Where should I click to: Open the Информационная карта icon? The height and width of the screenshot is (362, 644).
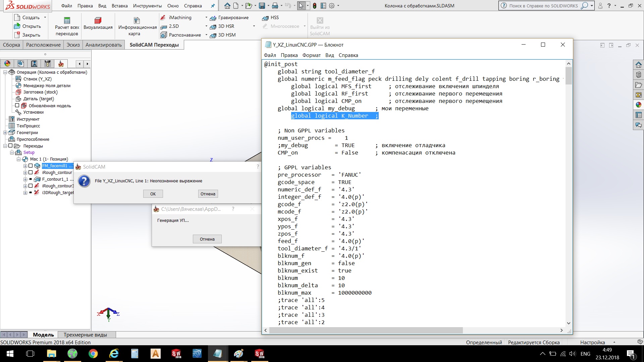click(137, 20)
